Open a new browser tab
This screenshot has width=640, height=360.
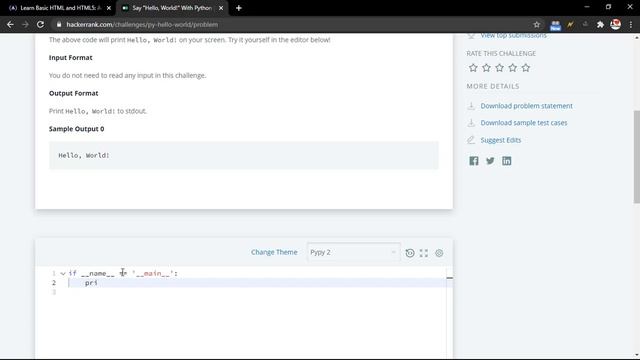click(x=239, y=8)
